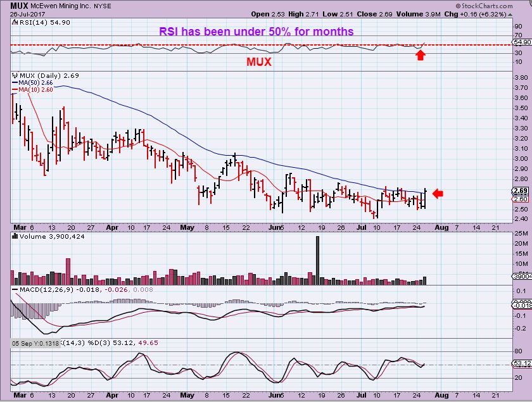Click the MACD(12,26,9) indicator label
Image resolution: width=532 pixels, height=402 pixels.
[x=46, y=290]
